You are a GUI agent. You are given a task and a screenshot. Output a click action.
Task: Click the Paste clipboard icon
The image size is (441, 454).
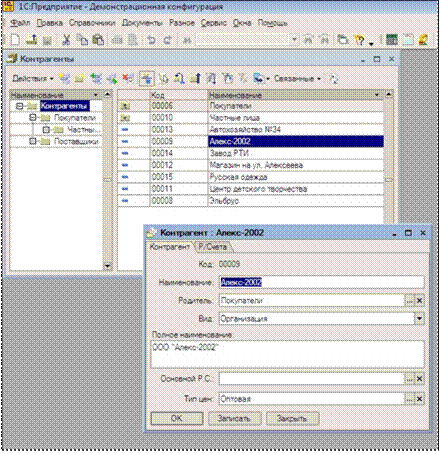98,40
